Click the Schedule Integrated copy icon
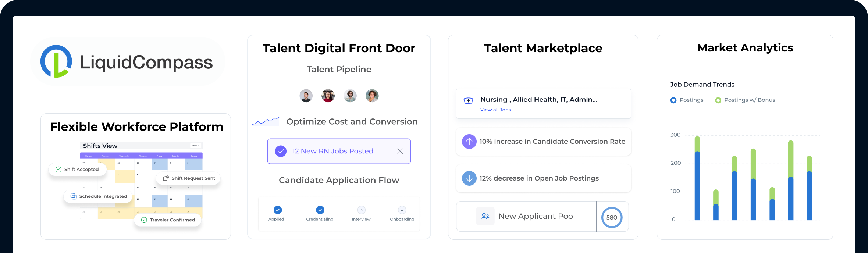 [73, 196]
